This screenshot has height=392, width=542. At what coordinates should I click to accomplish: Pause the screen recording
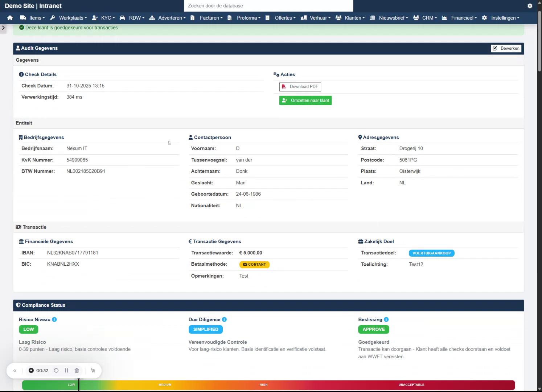[66, 371]
